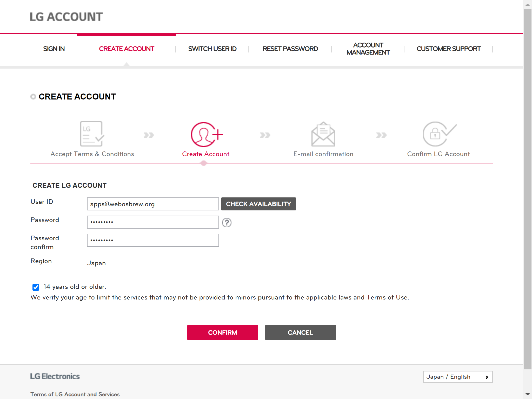Viewport: 532px width, 399px height.
Task: Click the LG ACCOUNT header logo
Action: 66,17
